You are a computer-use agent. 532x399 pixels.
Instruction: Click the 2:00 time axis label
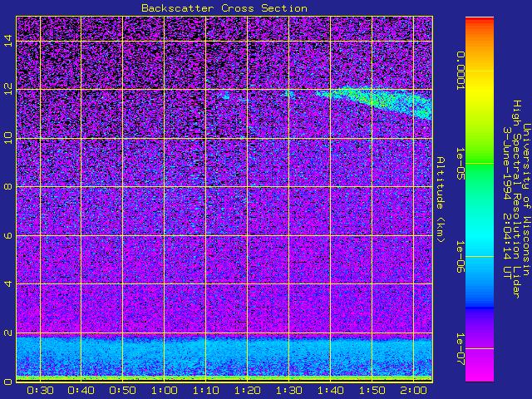pyautogui.click(x=413, y=391)
